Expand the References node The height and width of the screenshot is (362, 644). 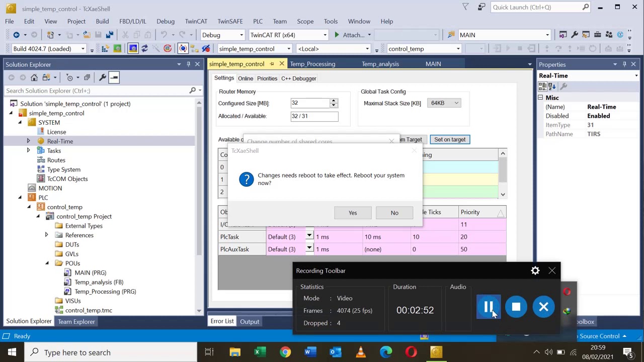(x=47, y=235)
